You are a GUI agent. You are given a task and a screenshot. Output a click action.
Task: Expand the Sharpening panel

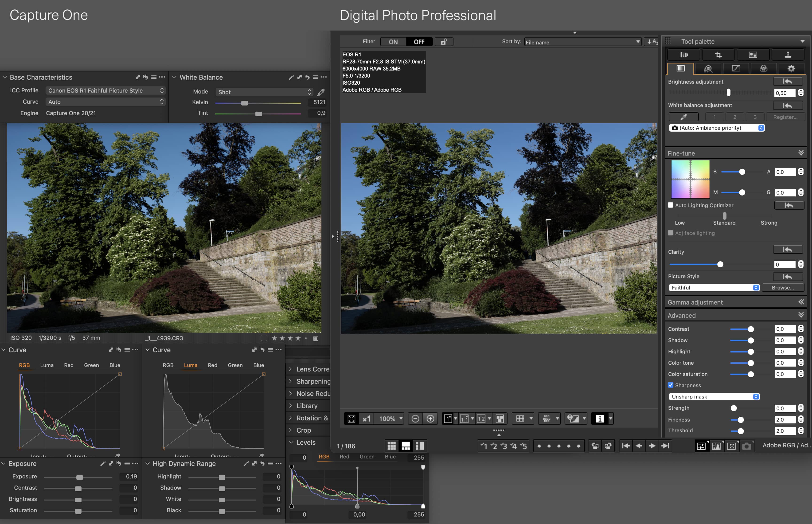click(290, 381)
